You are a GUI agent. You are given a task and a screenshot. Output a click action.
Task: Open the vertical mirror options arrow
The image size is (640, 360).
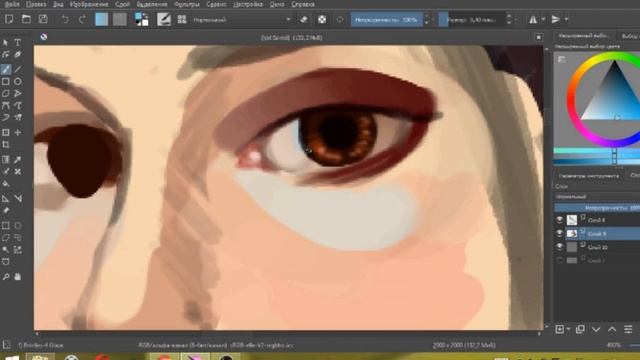(567, 19)
